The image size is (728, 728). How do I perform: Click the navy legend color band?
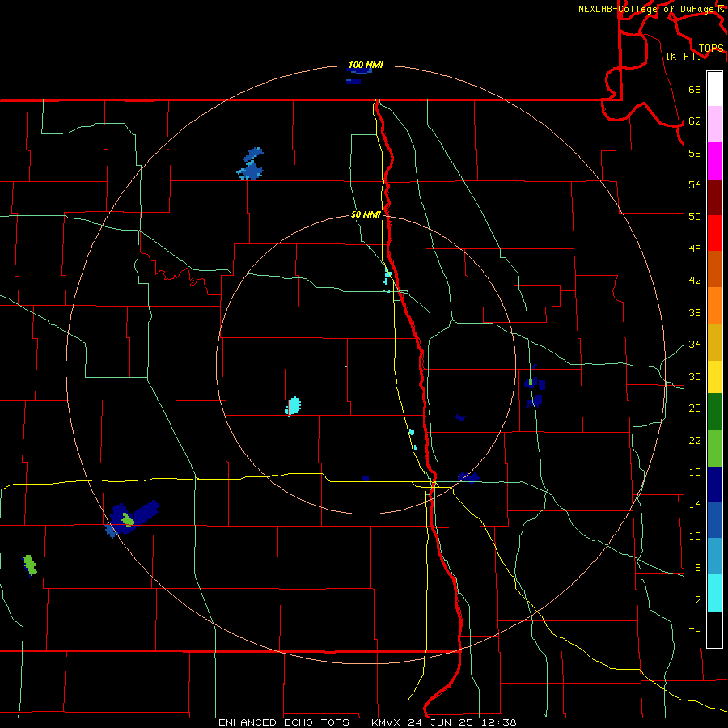714,485
